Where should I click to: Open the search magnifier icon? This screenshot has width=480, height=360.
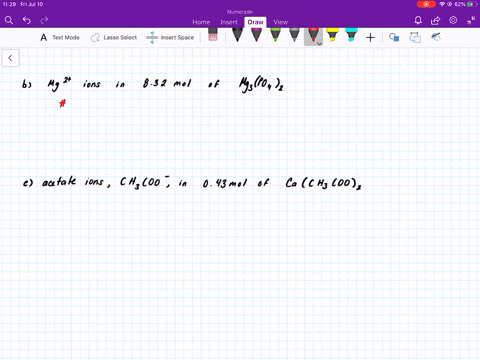click(9, 20)
